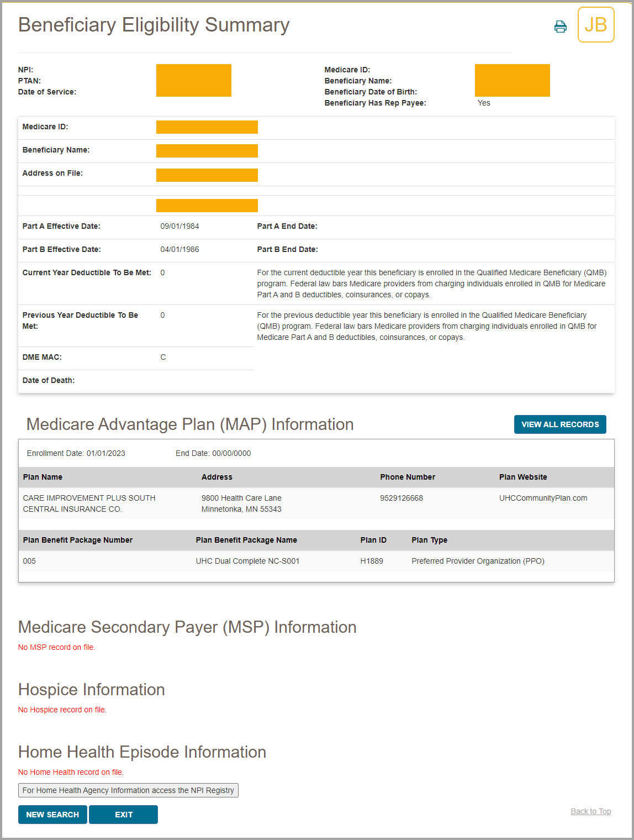This screenshot has width=634, height=840.
Task: Open the JB user profile icon
Action: pyautogui.click(x=596, y=25)
